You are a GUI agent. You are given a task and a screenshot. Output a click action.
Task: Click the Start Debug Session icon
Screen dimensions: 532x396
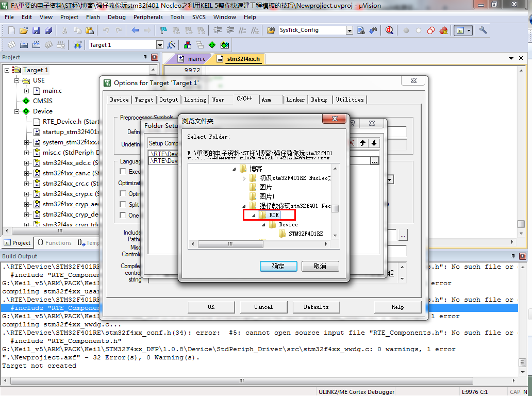(389, 30)
